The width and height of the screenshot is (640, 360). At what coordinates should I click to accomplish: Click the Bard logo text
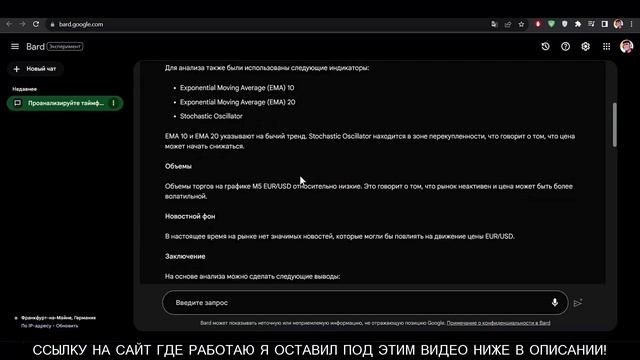(x=35, y=47)
